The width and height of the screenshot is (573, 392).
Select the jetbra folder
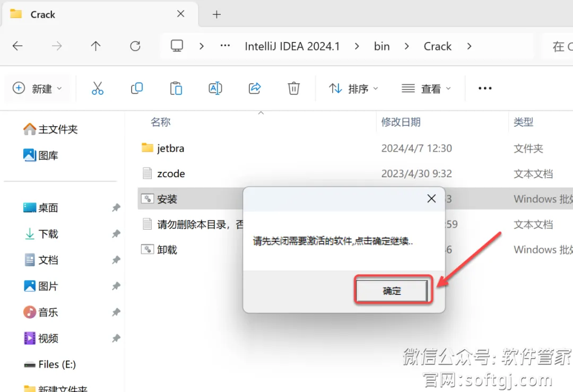[x=171, y=149]
